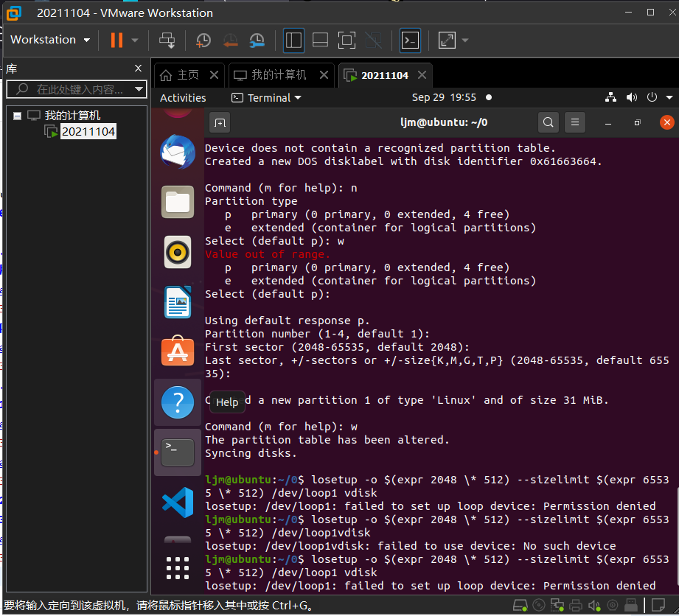679x616 pixels.
Task: Select the 20211104 VM in the library tree
Action: 88,131
